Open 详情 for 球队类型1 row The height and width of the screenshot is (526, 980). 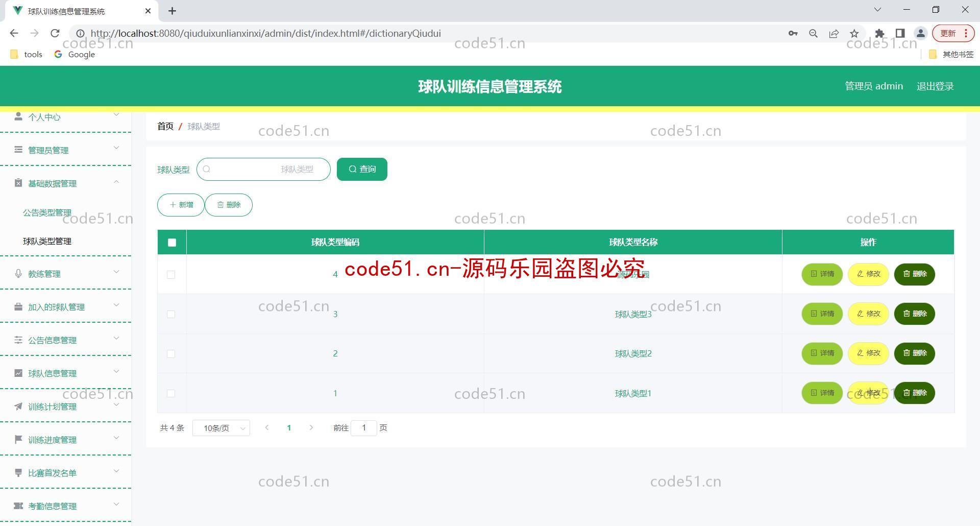pos(822,393)
